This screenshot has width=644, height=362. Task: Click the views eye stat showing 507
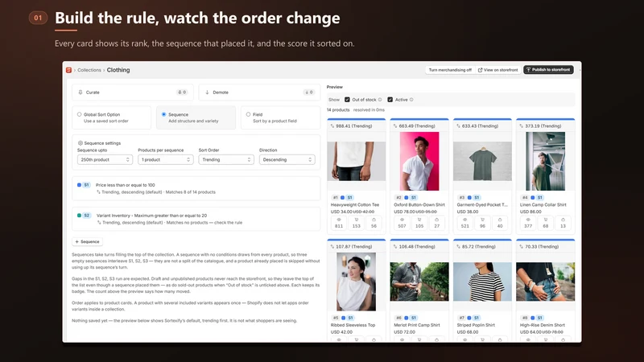pyautogui.click(x=402, y=223)
